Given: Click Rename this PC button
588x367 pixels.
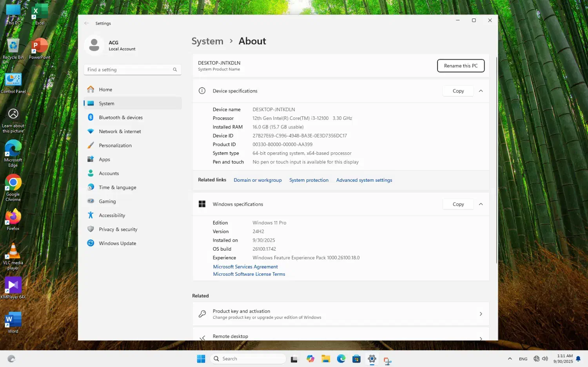Looking at the screenshot, I should [461, 66].
